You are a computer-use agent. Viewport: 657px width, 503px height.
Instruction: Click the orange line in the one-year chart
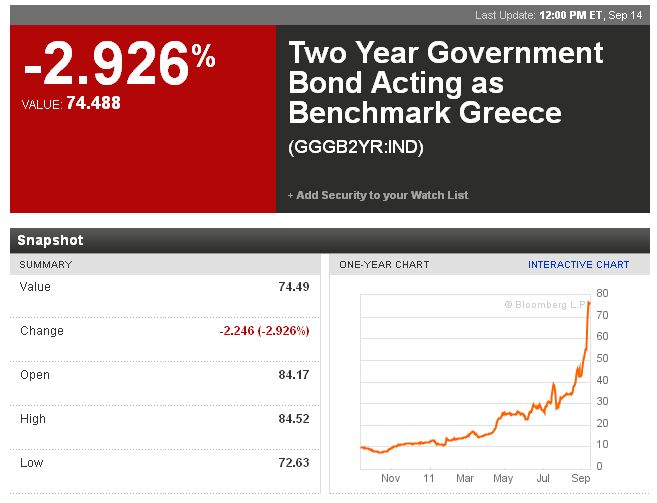[x=520, y=412]
